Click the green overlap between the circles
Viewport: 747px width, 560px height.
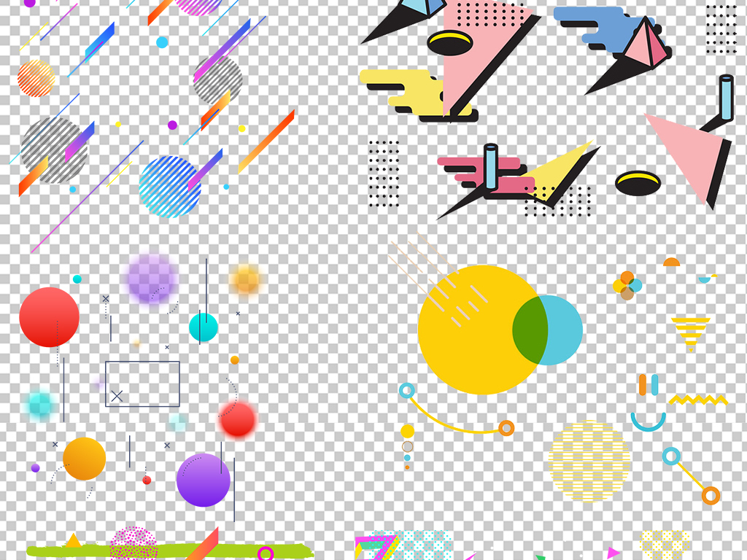tap(530, 330)
